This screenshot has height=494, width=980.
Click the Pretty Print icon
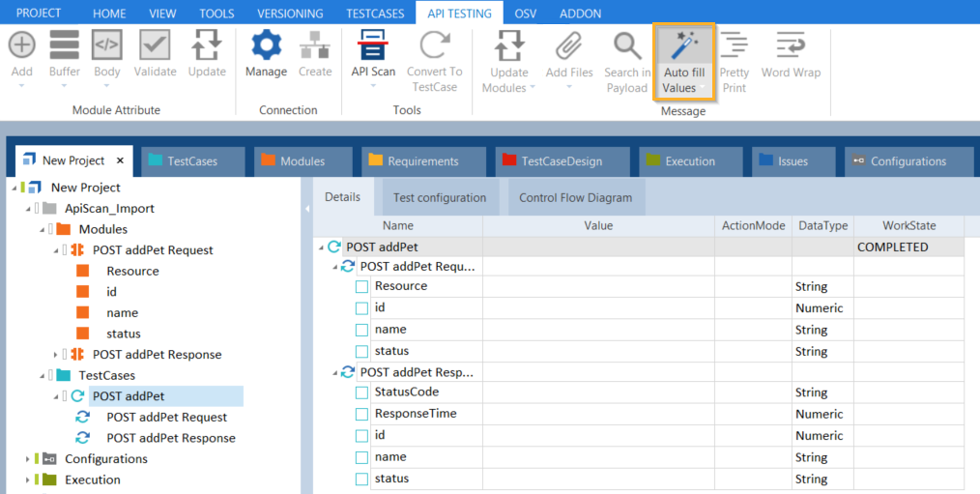point(734,46)
